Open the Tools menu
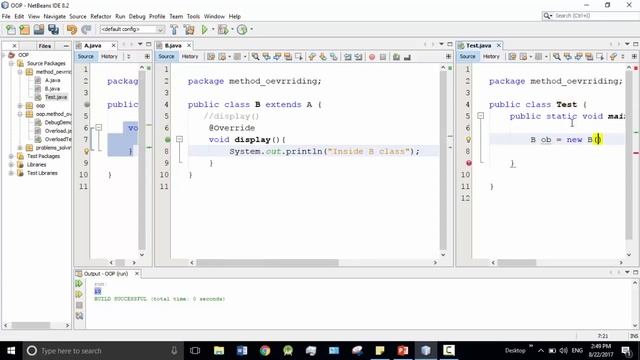 click(193, 16)
